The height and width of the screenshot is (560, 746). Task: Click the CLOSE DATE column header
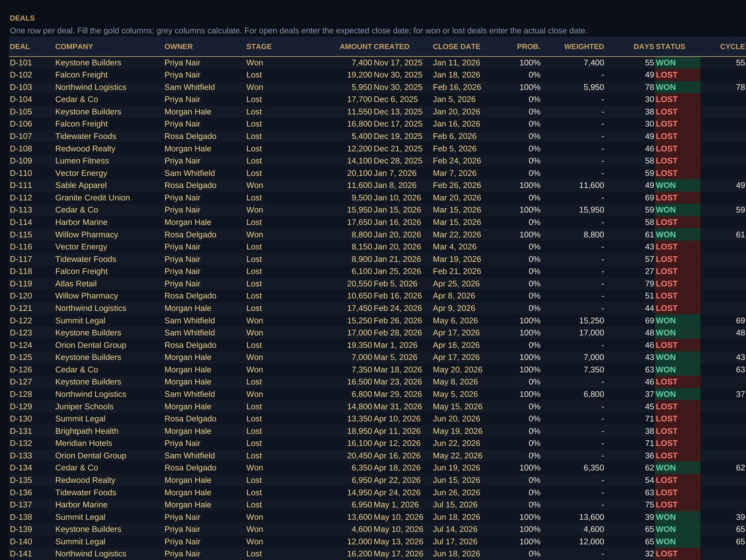coord(456,47)
